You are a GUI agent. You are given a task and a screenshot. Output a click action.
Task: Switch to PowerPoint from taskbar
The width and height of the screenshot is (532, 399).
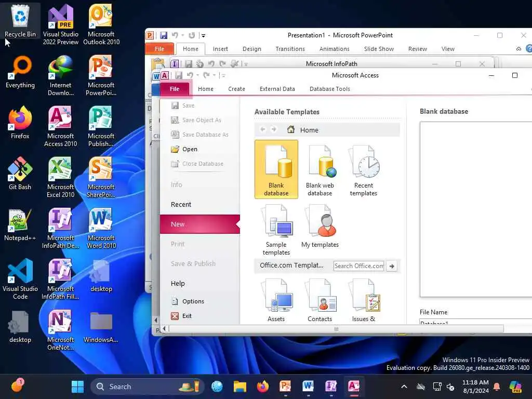click(x=285, y=387)
